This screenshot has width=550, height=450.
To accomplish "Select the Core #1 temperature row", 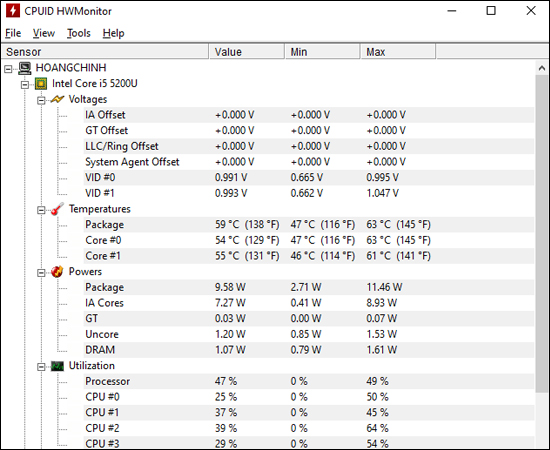I will click(x=309, y=256).
